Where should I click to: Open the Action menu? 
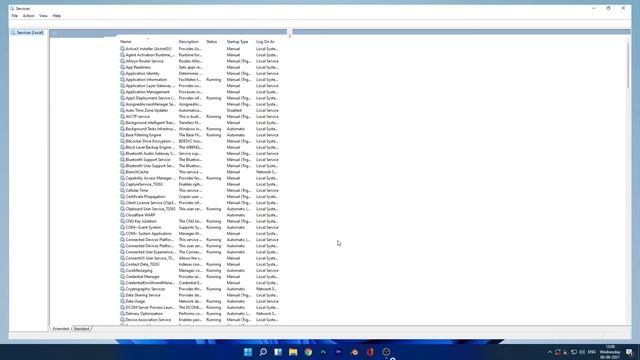point(29,16)
